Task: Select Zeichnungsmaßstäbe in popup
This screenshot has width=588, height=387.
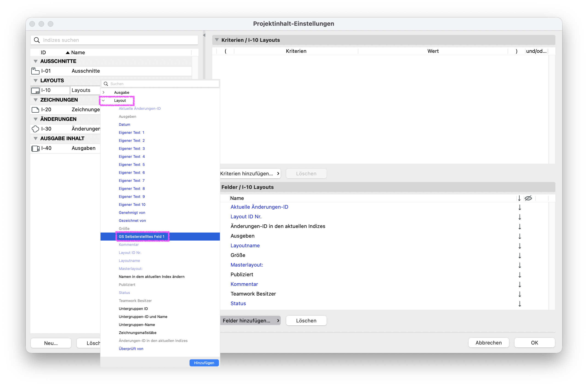Action: coord(137,333)
